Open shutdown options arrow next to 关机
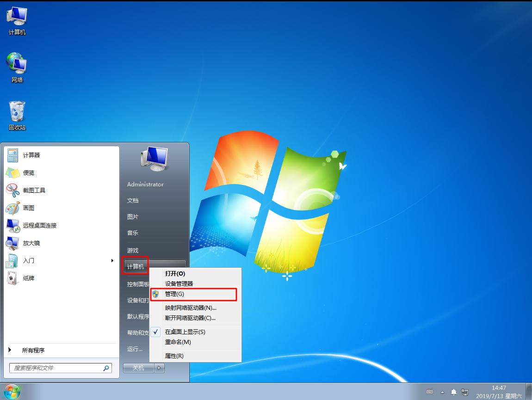Viewport: 532px width, 400px height. pos(159,368)
